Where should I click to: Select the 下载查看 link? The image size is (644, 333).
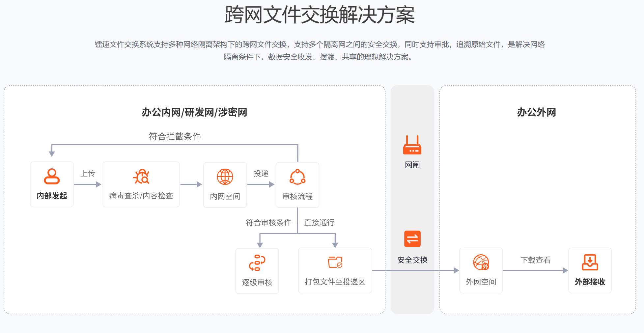[536, 260]
